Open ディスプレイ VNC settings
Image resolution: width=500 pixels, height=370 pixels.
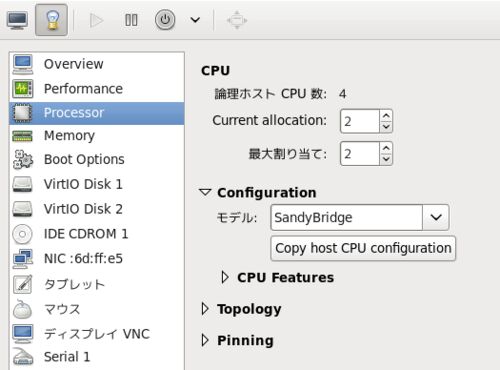coord(97,334)
